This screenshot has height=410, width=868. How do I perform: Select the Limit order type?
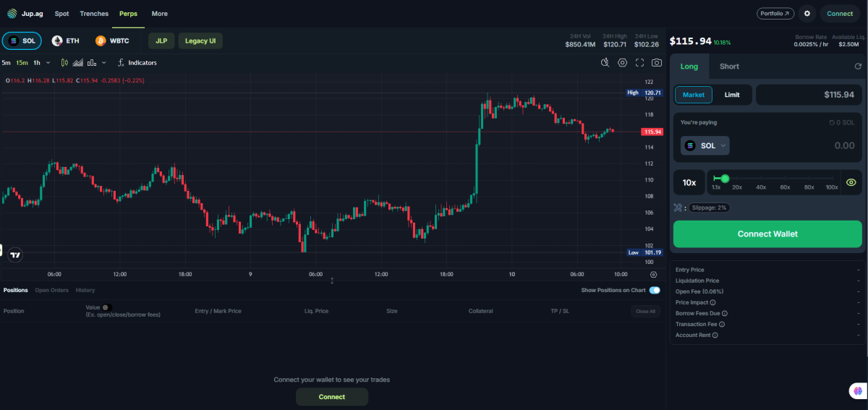(732, 95)
